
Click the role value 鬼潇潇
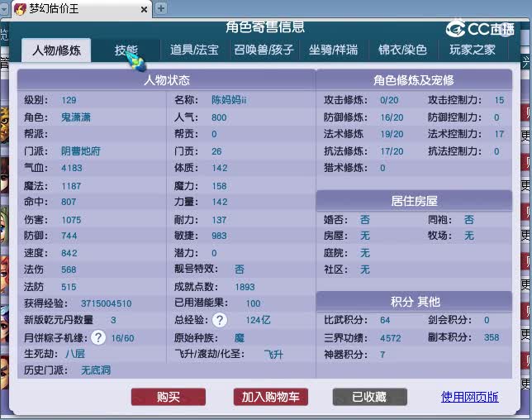[76, 117]
